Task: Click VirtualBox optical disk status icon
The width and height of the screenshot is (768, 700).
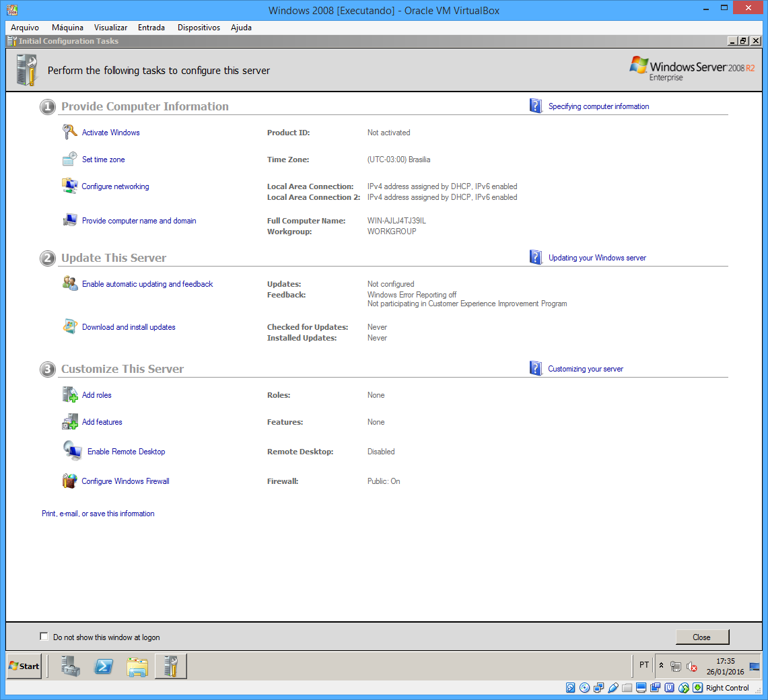Action: tap(584, 688)
